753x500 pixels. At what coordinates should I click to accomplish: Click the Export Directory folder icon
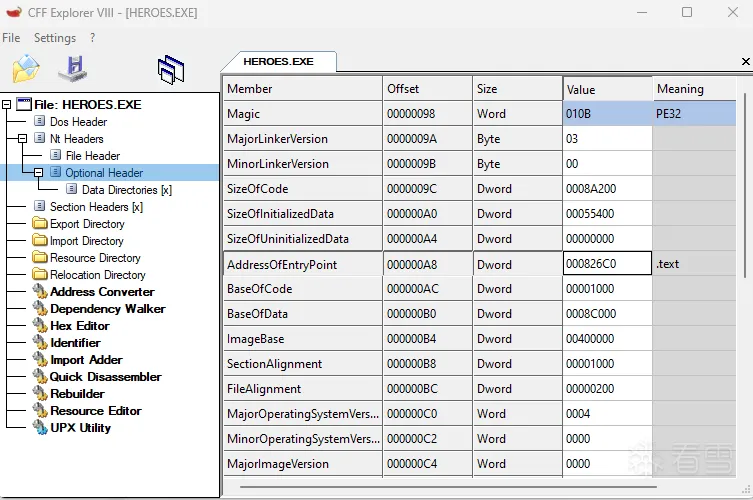(40, 223)
